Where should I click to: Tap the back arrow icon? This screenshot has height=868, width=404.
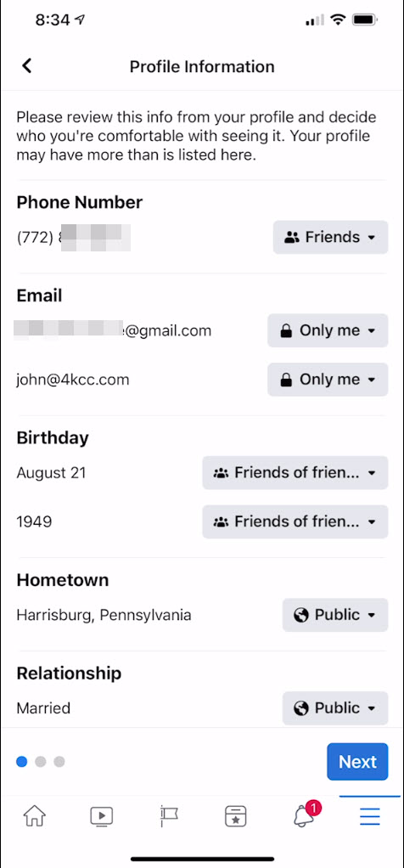click(26, 66)
